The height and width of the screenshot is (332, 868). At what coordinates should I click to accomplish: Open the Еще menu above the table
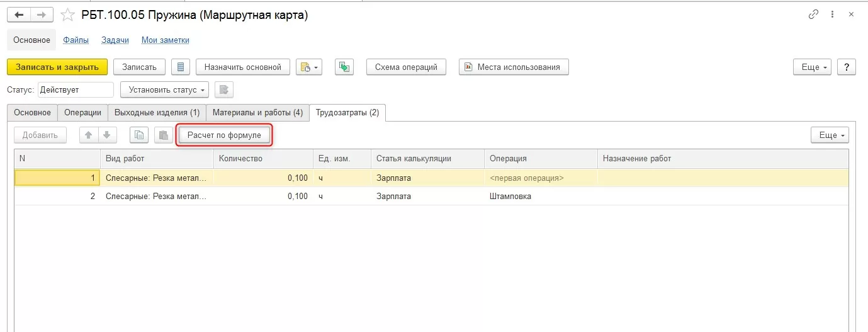[830, 135]
